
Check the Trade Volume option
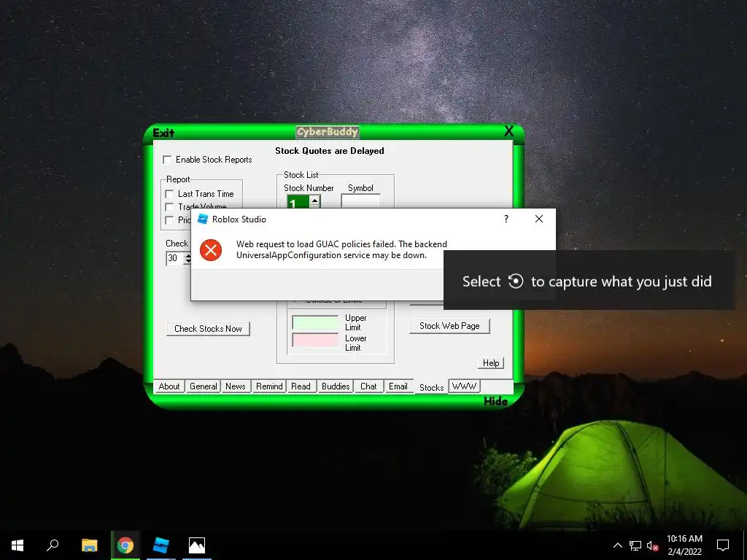tap(169, 206)
